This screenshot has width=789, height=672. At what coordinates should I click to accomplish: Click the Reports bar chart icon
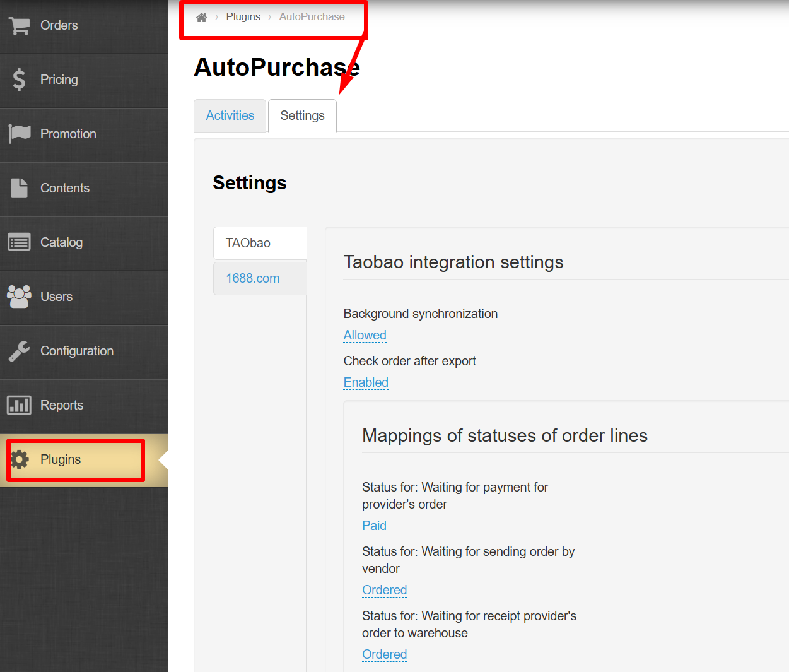click(19, 405)
